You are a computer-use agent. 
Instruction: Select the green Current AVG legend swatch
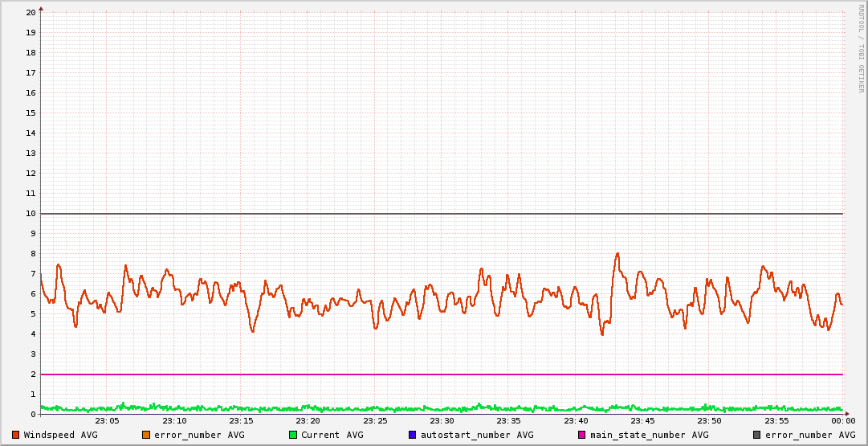pos(293,435)
